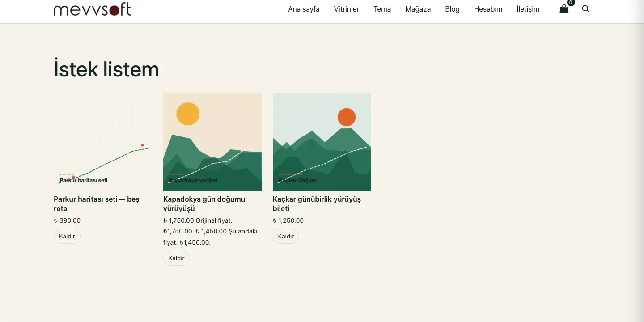Click the ₺ 1,250.00 price
This screenshot has width=644, height=322.
click(288, 220)
